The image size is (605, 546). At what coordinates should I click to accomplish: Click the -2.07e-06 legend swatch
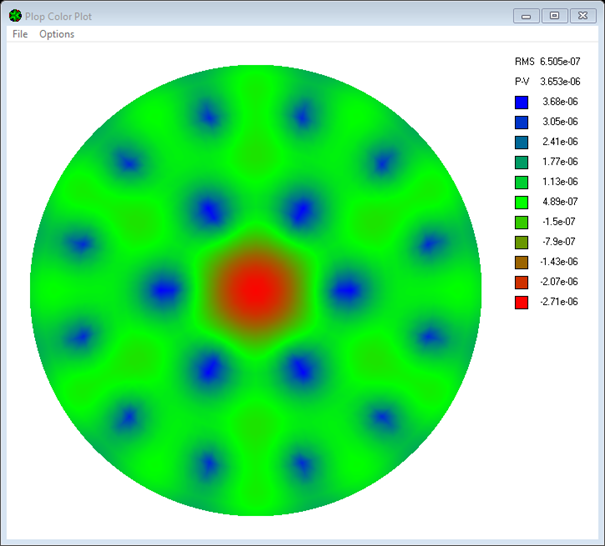coord(521,282)
